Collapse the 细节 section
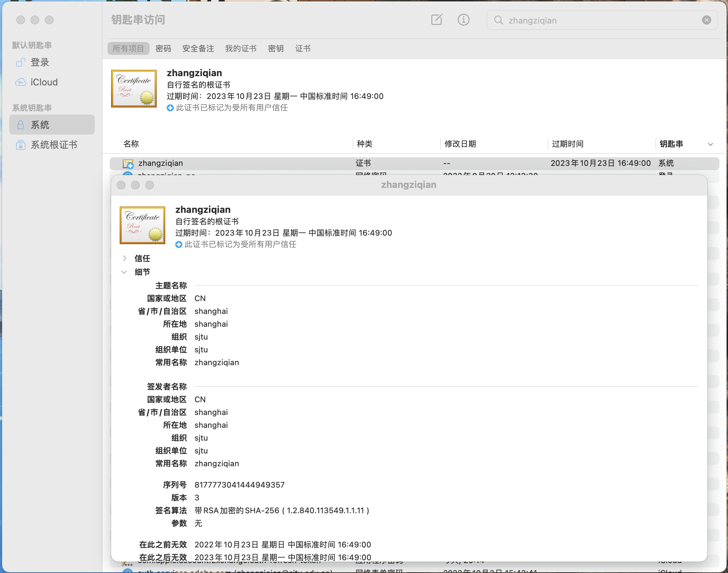Viewport: 728px width, 573px height. click(x=124, y=272)
